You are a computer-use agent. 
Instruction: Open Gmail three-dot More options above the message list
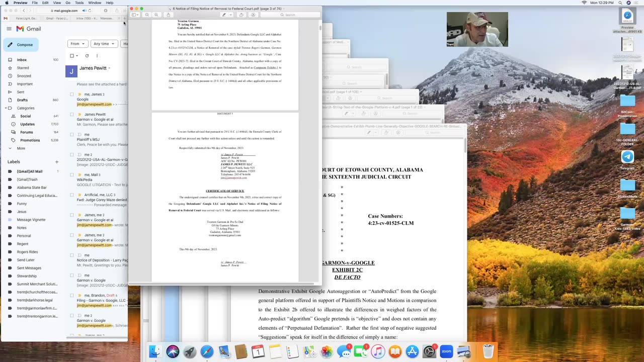(97, 56)
